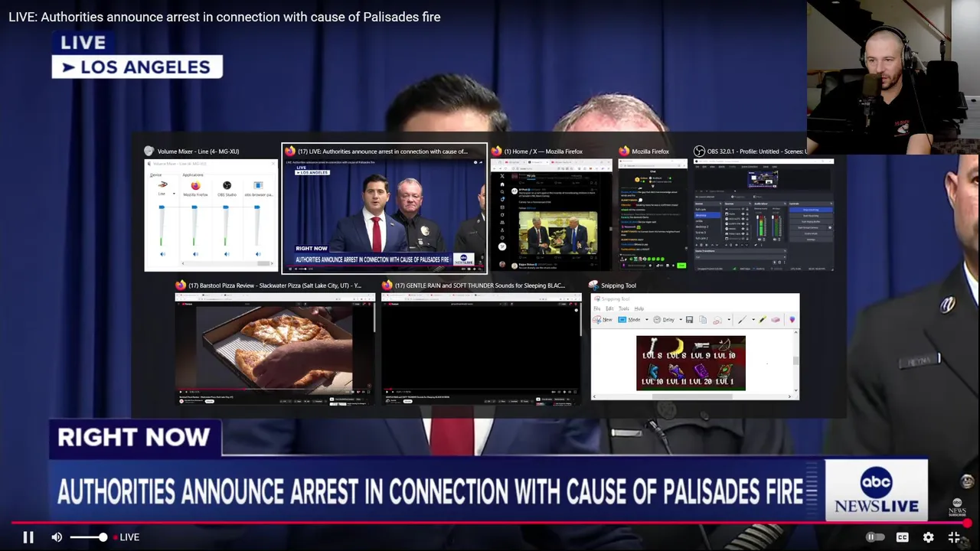Select the LIVE Authorities announce arrest window thumbnail
The width and height of the screenshot is (980, 551).
pyautogui.click(x=384, y=216)
